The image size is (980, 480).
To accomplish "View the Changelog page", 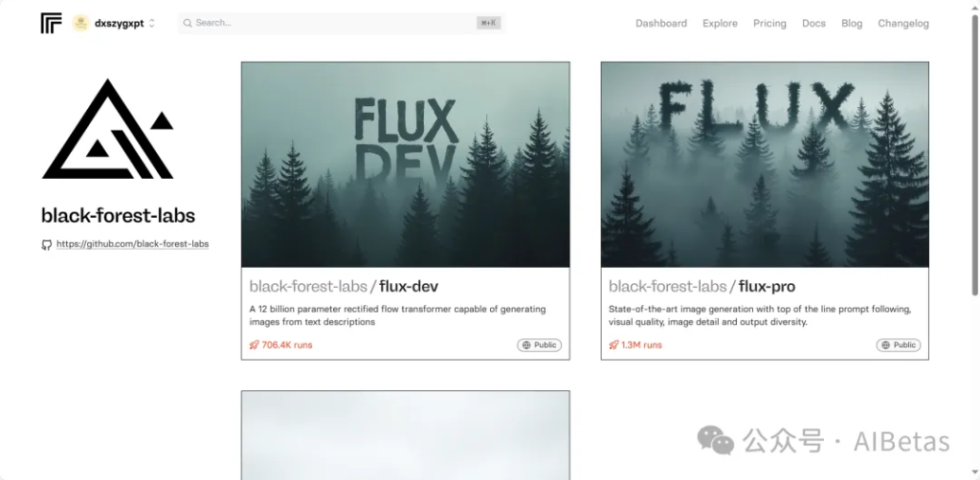I will pyautogui.click(x=902, y=23).
